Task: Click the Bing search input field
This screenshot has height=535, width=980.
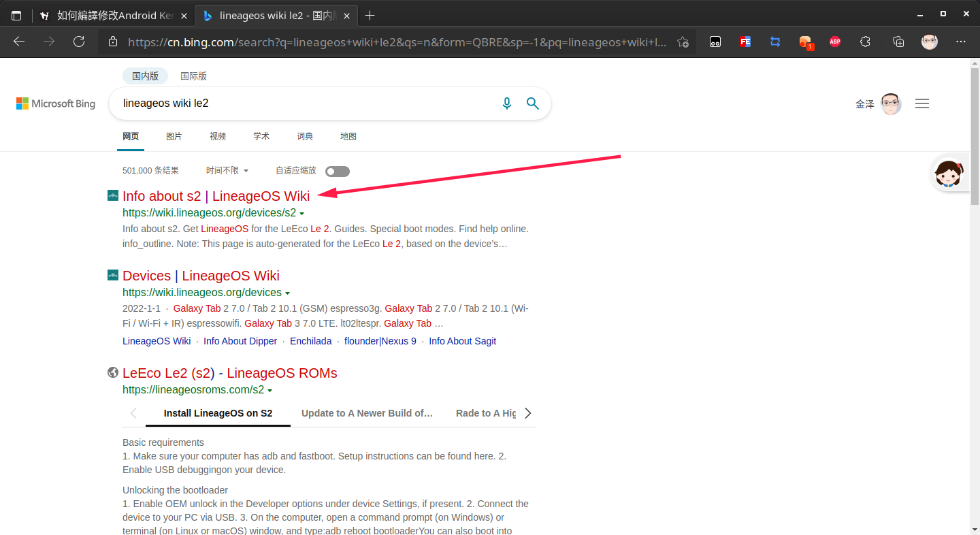Action: (x=306, y=103)
